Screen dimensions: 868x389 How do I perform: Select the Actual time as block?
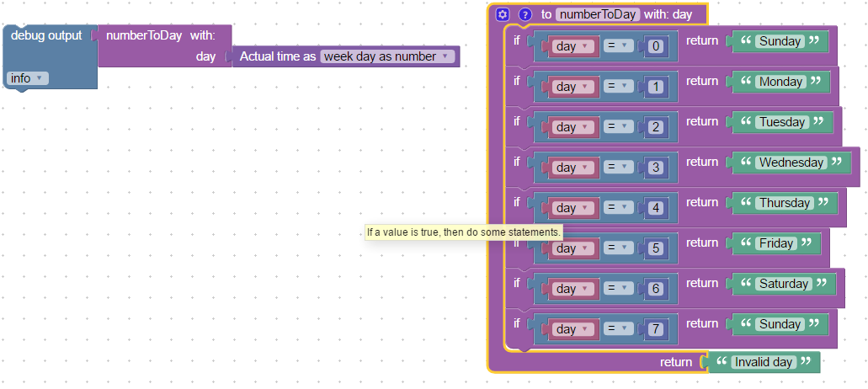tap(277, 56)
